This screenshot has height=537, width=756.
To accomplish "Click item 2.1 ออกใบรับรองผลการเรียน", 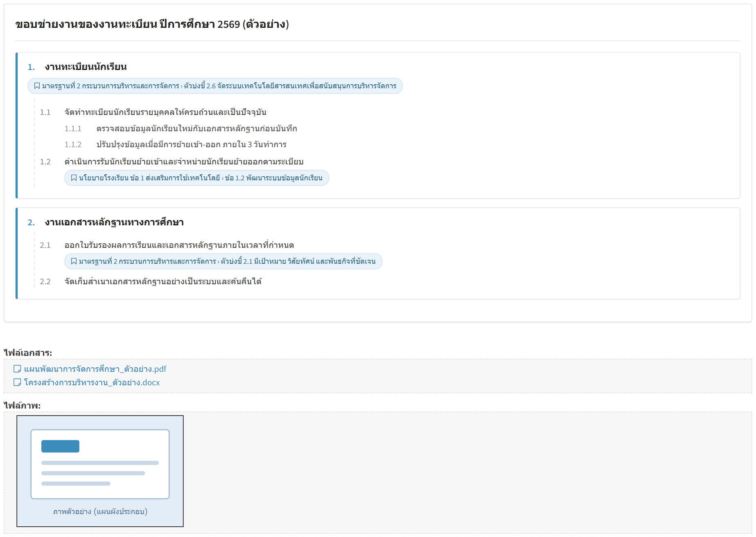I will point(179,245).
